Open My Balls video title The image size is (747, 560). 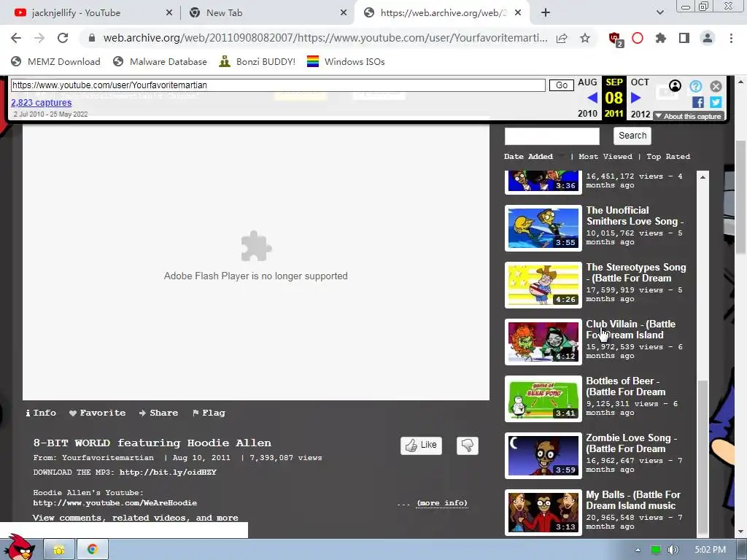point(633,500)
